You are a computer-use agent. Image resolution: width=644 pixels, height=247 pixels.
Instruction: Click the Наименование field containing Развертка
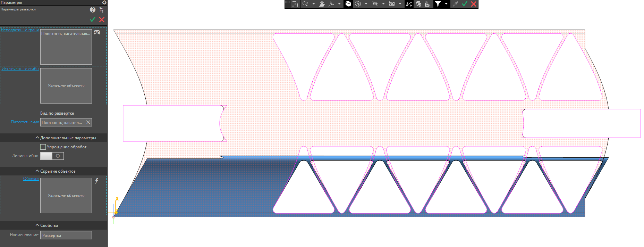point(66,236)
